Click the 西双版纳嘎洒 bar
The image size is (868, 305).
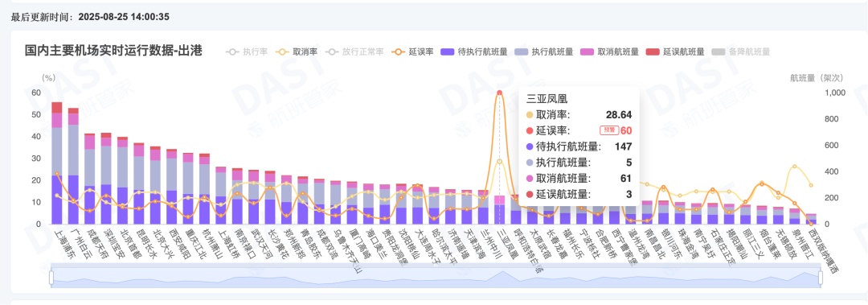(x=811, y=219)
